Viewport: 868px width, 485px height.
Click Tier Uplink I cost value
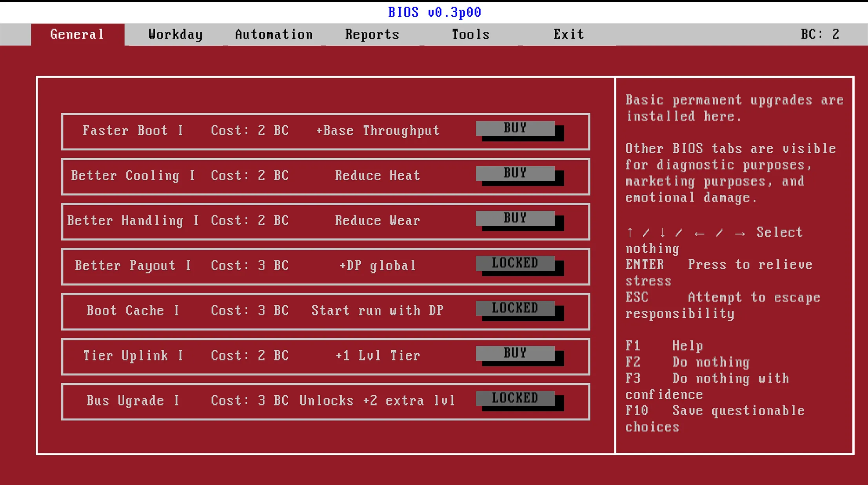(x=250, y=356)
